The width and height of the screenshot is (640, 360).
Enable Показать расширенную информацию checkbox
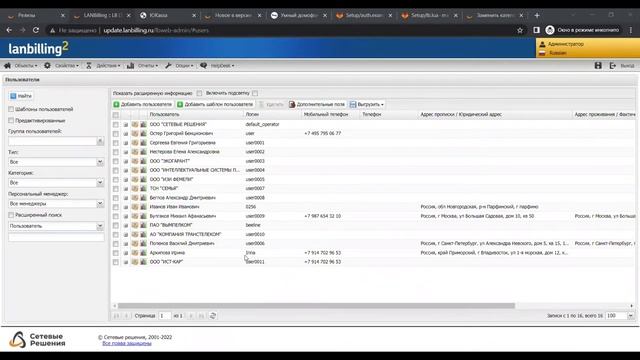point(199,93)
